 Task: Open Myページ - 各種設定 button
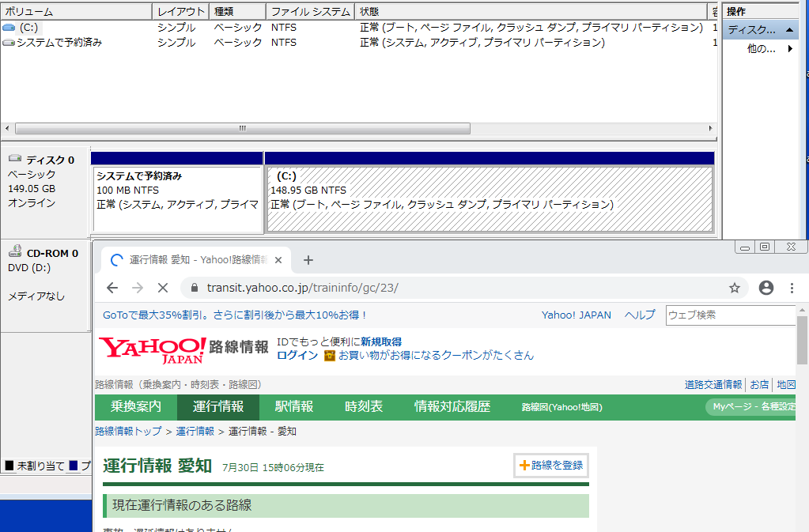coord(750,407)
